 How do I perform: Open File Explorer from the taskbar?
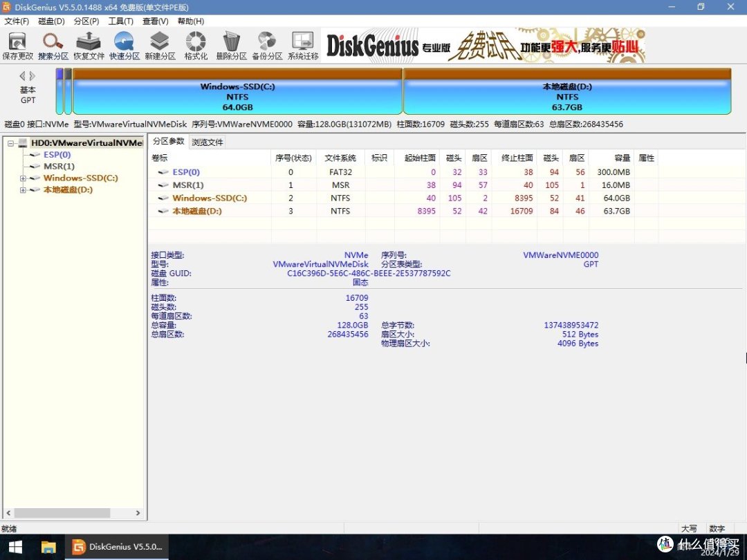tap(48, 547)
